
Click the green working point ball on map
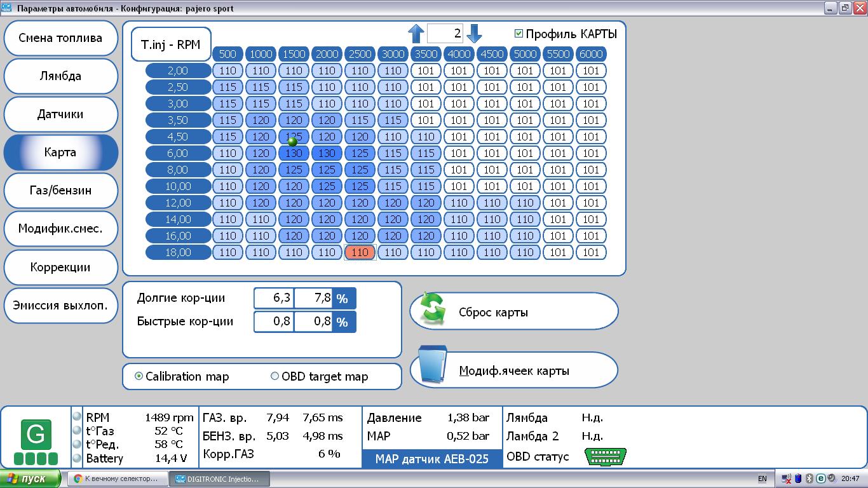tap(293, 141)
